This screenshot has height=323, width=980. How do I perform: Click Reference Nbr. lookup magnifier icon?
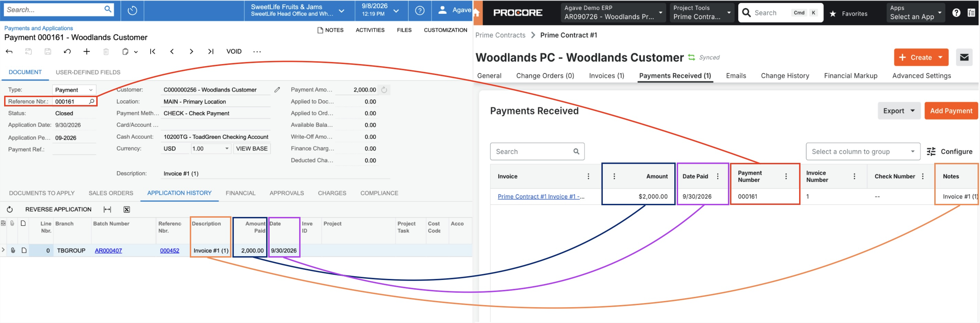point(92,101)
